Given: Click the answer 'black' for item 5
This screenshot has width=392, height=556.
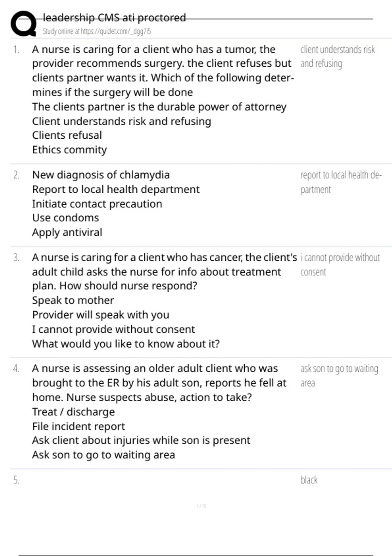Looking at the screenshot, I should [x=309, y=480].
